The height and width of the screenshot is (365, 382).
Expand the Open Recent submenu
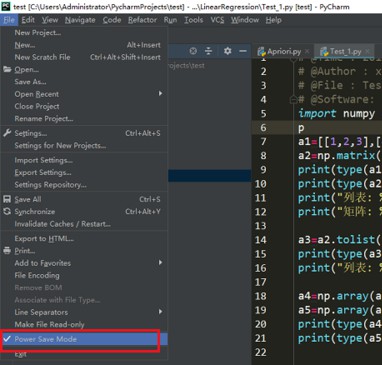pos(83,94)
